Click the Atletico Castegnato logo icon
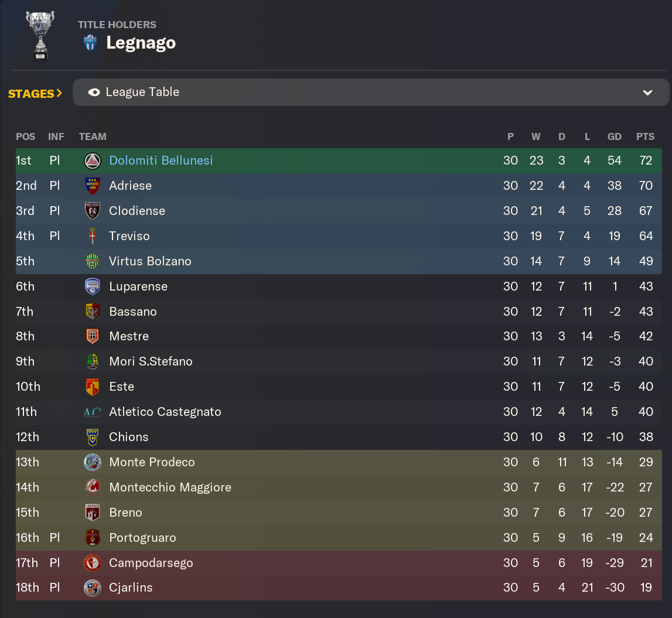Viewport: 672px width, 618px height. click(x=92, y=412)
